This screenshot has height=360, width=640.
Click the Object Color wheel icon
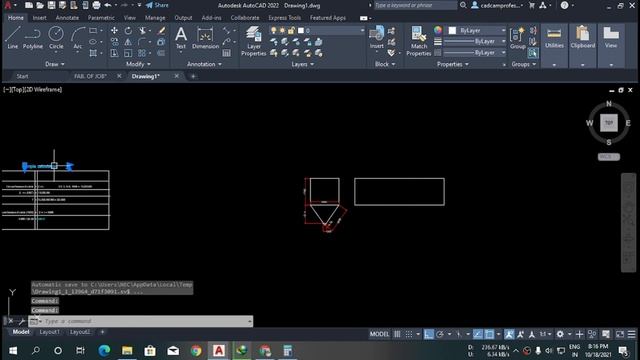point(438,30)
